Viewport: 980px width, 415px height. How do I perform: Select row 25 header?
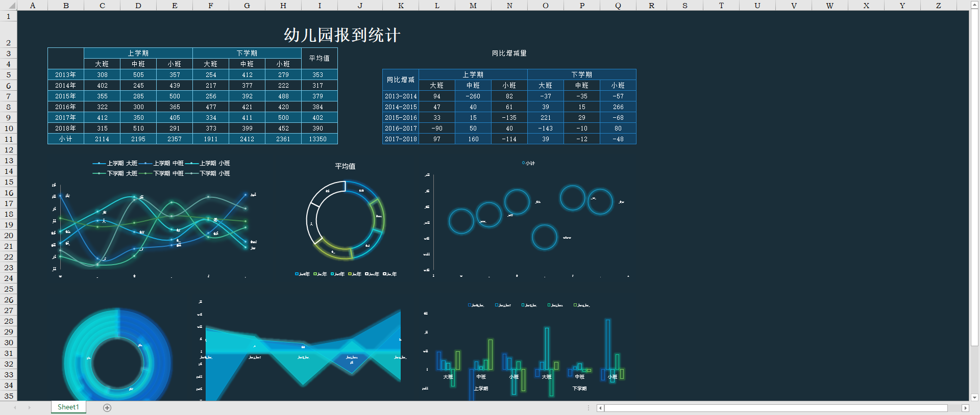pyautogui.click(x=9, y=289)
